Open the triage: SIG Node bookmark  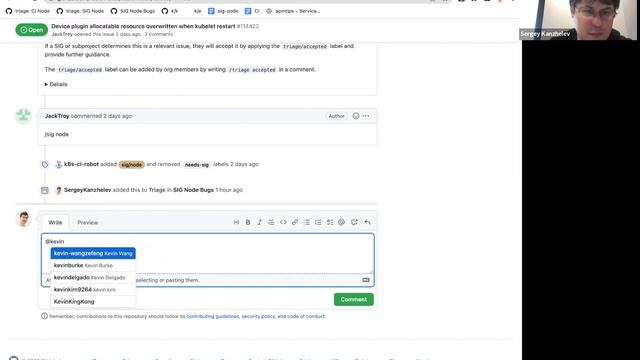80,11
